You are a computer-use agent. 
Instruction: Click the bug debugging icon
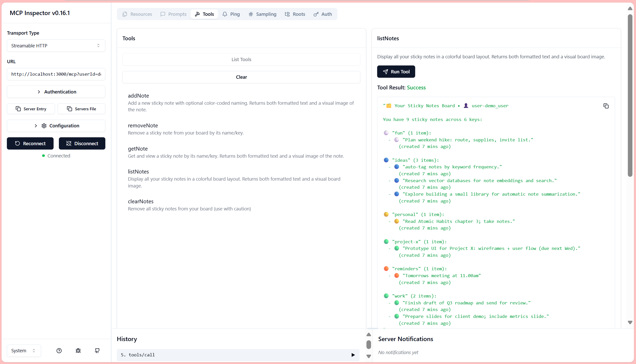click(78, 351)
